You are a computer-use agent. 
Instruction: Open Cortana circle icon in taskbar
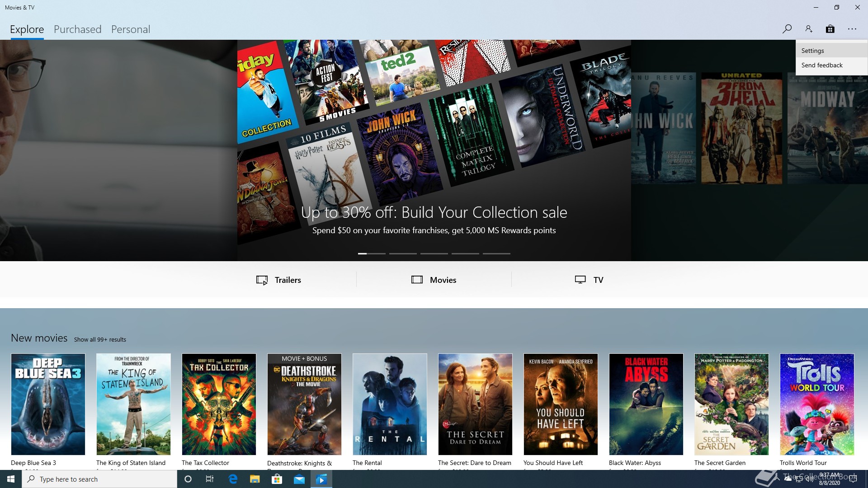[x=188, y=479]
